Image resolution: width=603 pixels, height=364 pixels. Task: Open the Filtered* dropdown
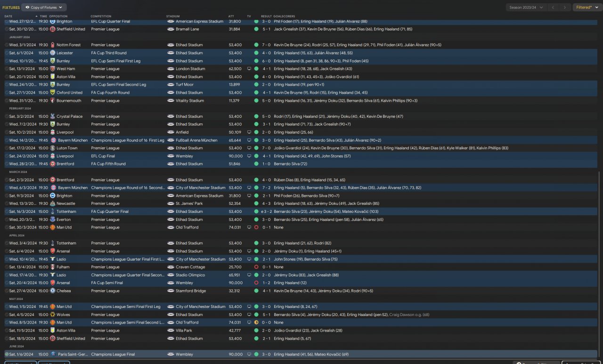(x=587, y=8)
